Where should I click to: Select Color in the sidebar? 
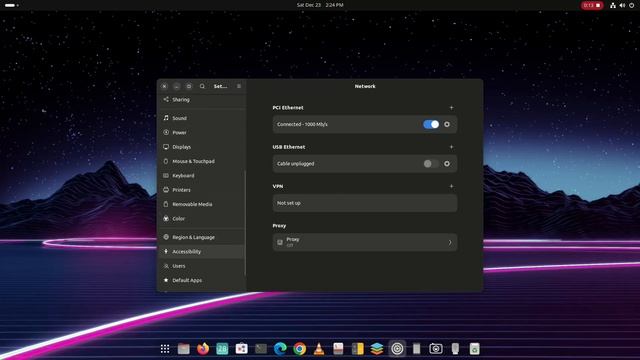pyautogui.click(x=202, y=218)
